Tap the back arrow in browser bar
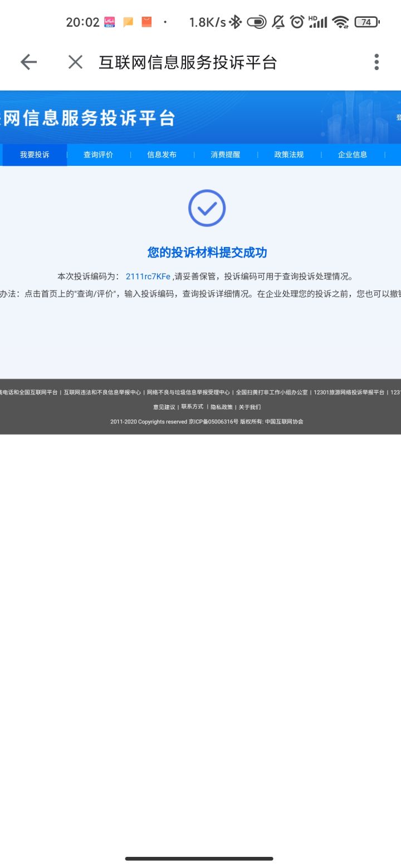 [x=28, y=62]
